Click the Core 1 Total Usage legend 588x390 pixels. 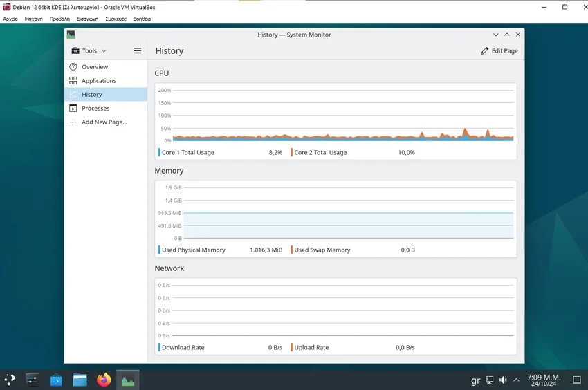[187, 152]
